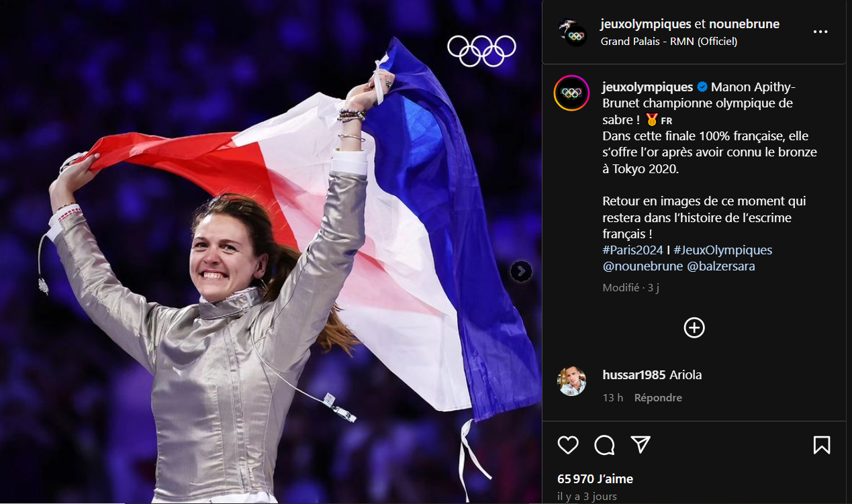Go to next photo with the carousel arrow
The width and height of the screenshot is (852, 504).
(521, 271)
